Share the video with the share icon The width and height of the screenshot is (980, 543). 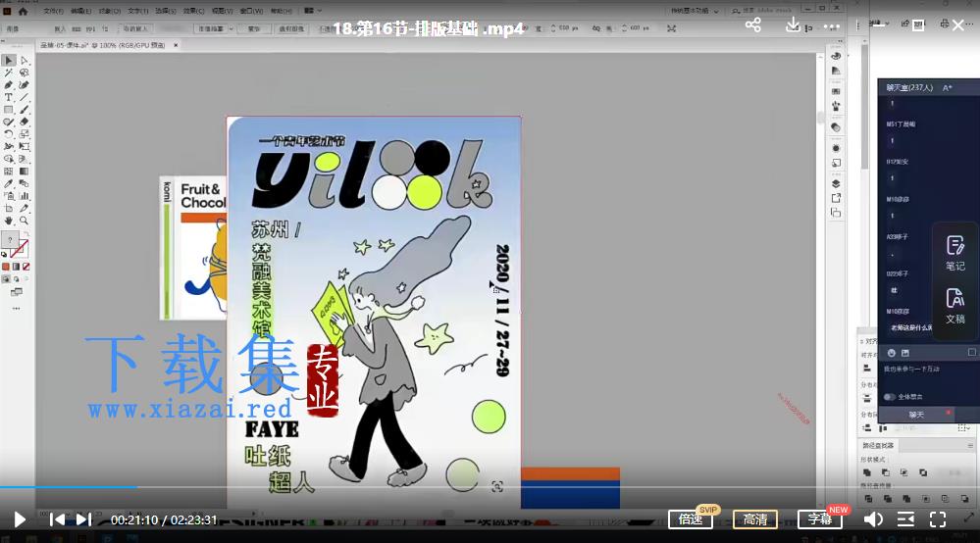(x=753, y=25)
